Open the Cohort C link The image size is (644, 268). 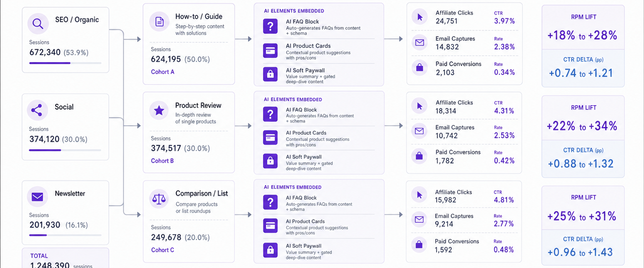click(x=163, y=250)
